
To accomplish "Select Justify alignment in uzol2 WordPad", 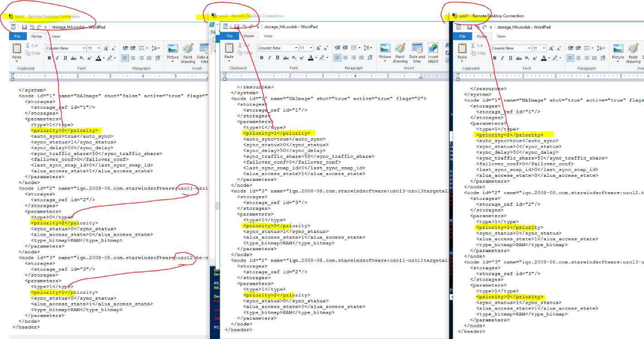I will 361,58.
